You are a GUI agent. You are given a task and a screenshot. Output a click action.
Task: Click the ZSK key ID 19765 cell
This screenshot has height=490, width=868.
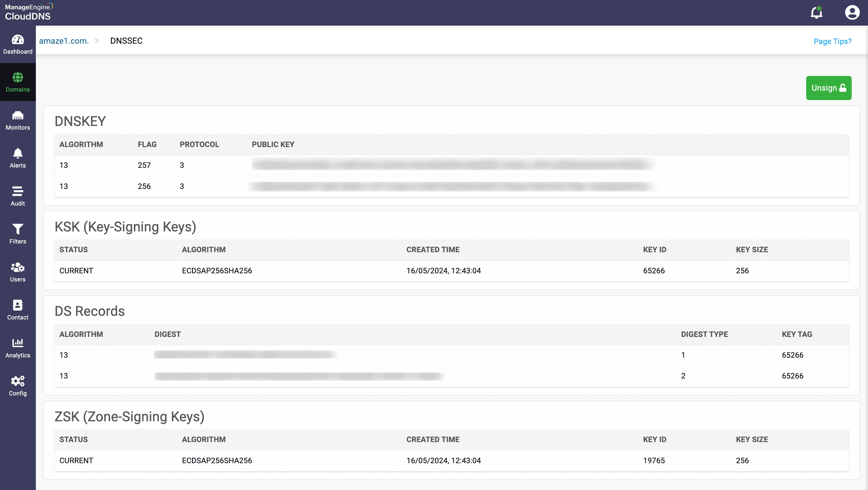coord(654,460)
